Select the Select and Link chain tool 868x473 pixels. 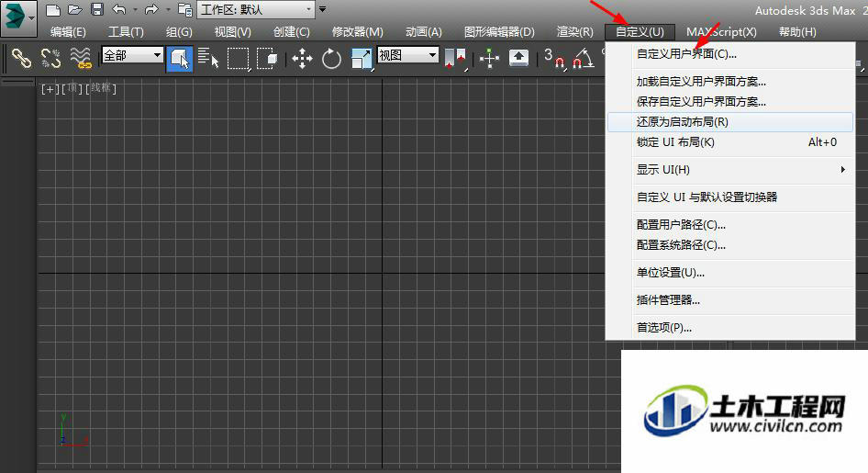[x=22, y=58]
